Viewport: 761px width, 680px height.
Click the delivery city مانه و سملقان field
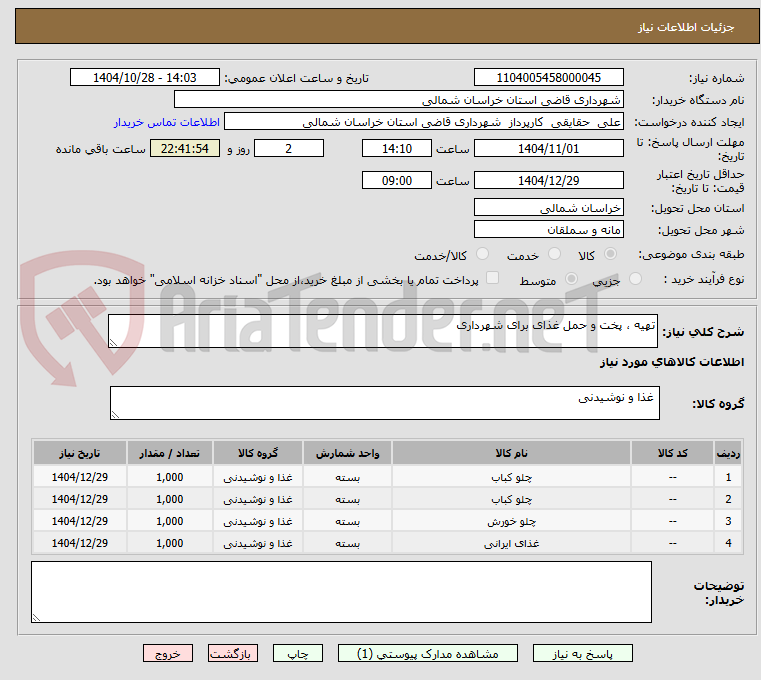coord(548,230)
